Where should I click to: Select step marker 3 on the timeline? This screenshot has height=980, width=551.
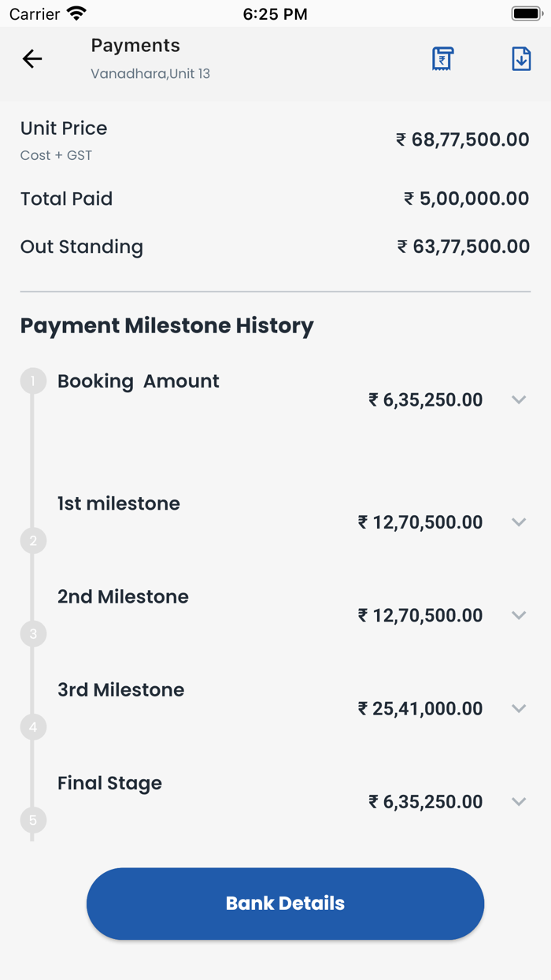33,633
